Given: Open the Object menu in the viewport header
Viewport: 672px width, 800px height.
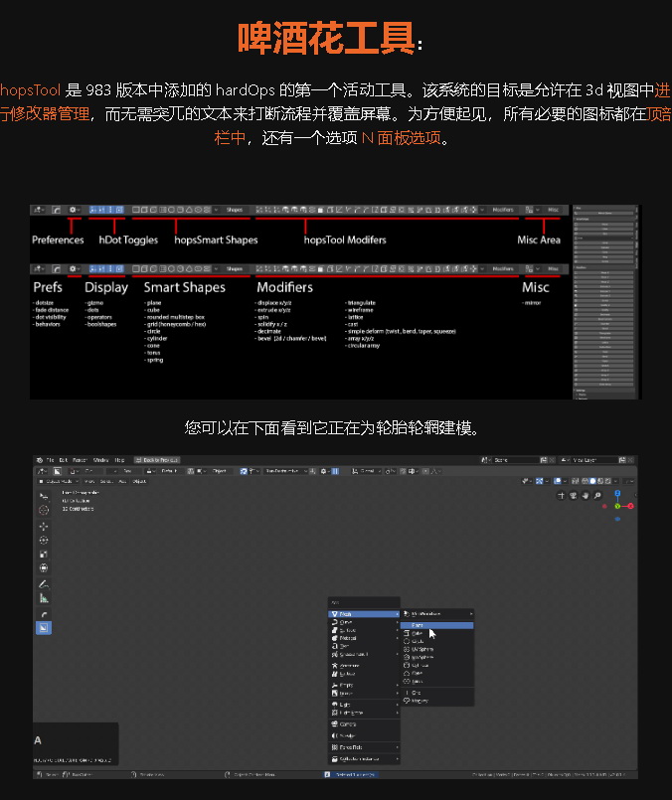Looking at the screenshot, I should click(x=139, y=481).
